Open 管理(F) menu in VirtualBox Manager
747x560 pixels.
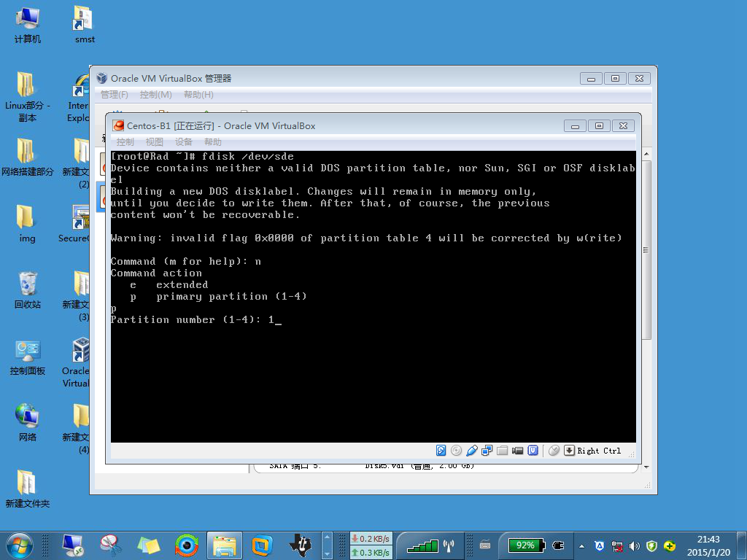click(115, 94)
